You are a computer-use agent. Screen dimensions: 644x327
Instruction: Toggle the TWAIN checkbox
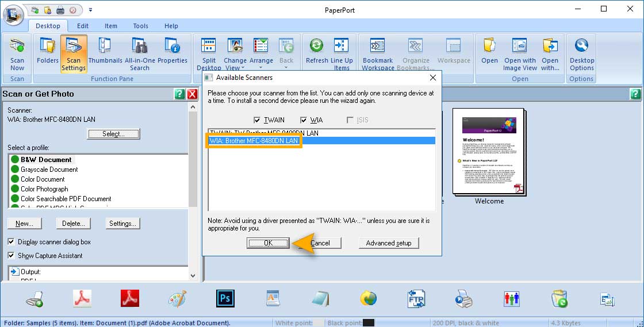(257, 120)
